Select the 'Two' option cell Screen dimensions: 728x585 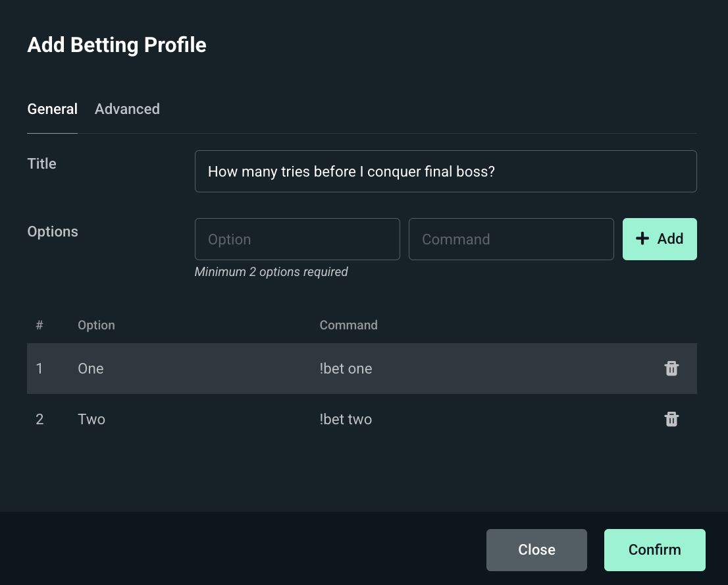[x=91, y=419]
